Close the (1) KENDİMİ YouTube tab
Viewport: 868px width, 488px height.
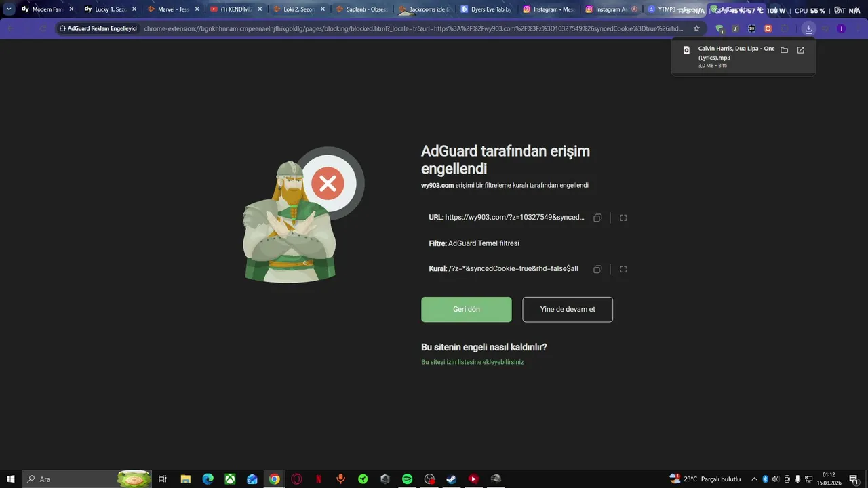tap(260, 9)
